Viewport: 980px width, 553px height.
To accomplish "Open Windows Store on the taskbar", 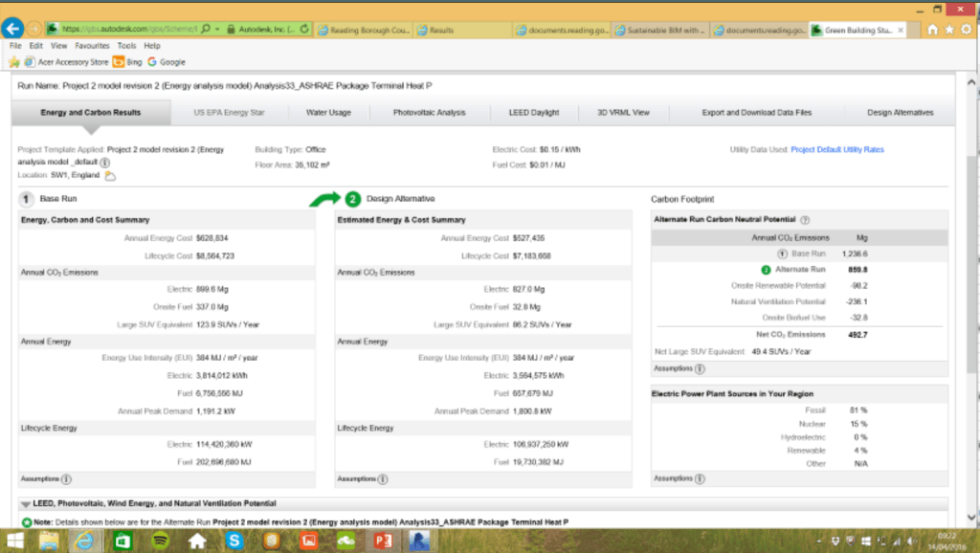I will coord(122,541).
